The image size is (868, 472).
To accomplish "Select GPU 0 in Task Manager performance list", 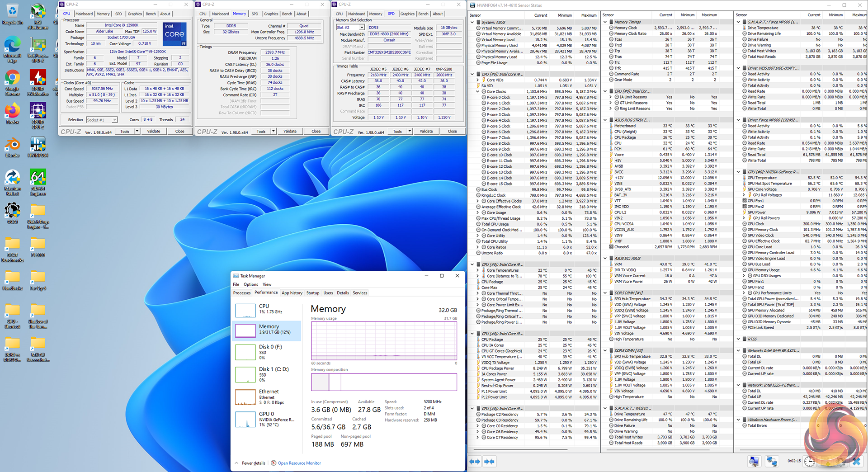I will [x=267, y=419].
